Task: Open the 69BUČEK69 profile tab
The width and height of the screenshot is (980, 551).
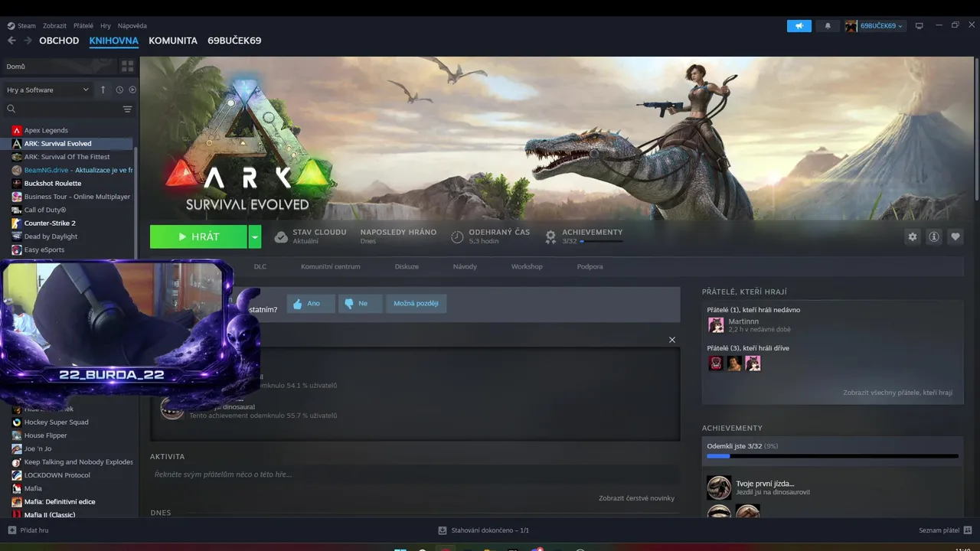Action: point(234,41)
